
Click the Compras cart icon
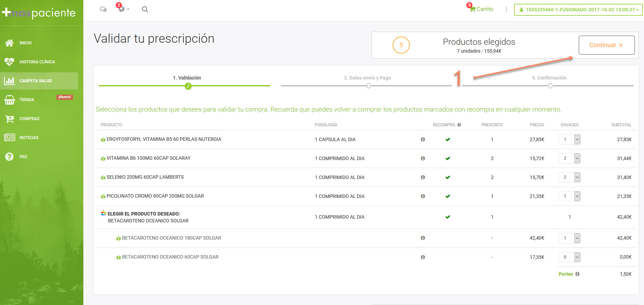pos(9,119)
